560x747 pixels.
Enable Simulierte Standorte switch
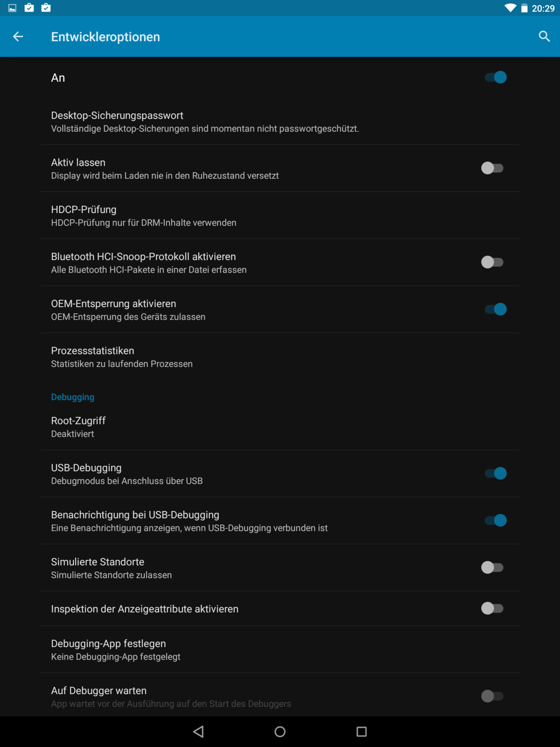pyautogui.click(x=492, y=568)
